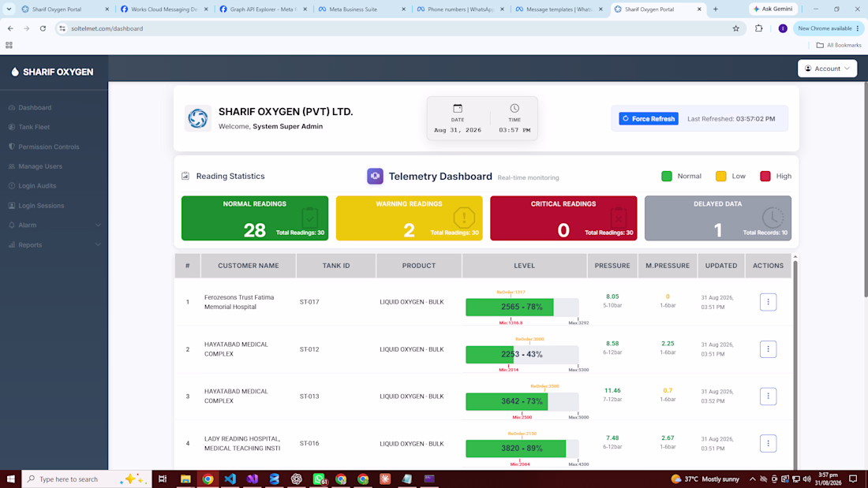This screenshot has height=488, width=868.
Task: Click the Sharif Oxygen company logo
Action: click(x=197, y=117)
